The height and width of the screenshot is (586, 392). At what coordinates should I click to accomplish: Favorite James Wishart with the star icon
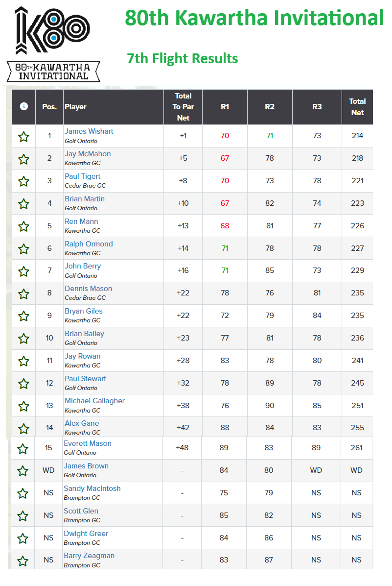[x=24, y=137]
